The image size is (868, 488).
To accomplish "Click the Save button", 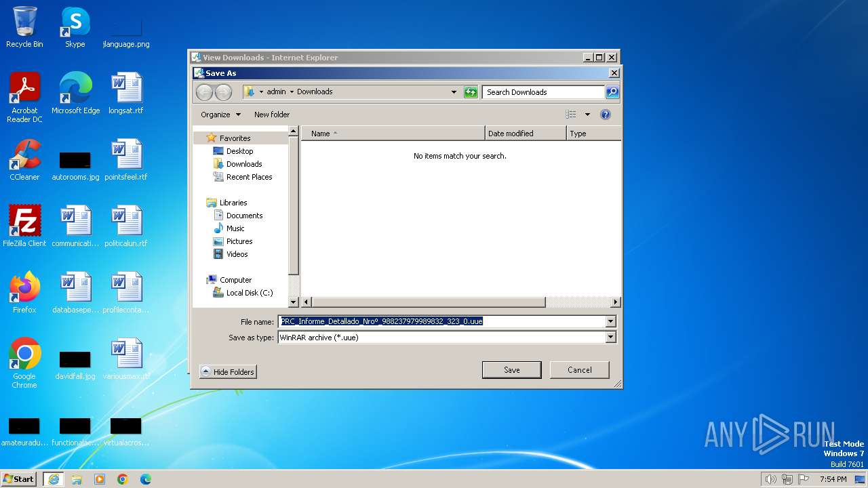I will point(512,370).
